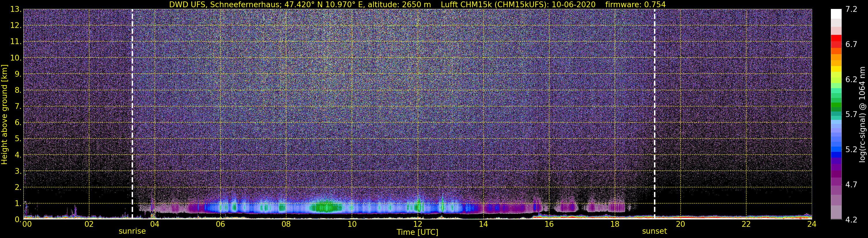Pick the yellow band in the colorbar
Image resolution: width=868 pixels, height=238 pixels.
coord(836,69)
